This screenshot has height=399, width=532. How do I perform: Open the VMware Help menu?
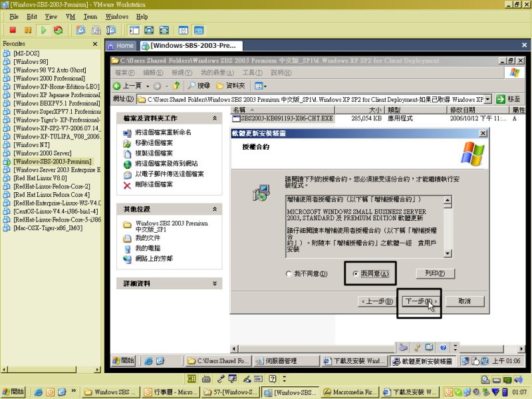pyautogui.click(x=142, y=17)
